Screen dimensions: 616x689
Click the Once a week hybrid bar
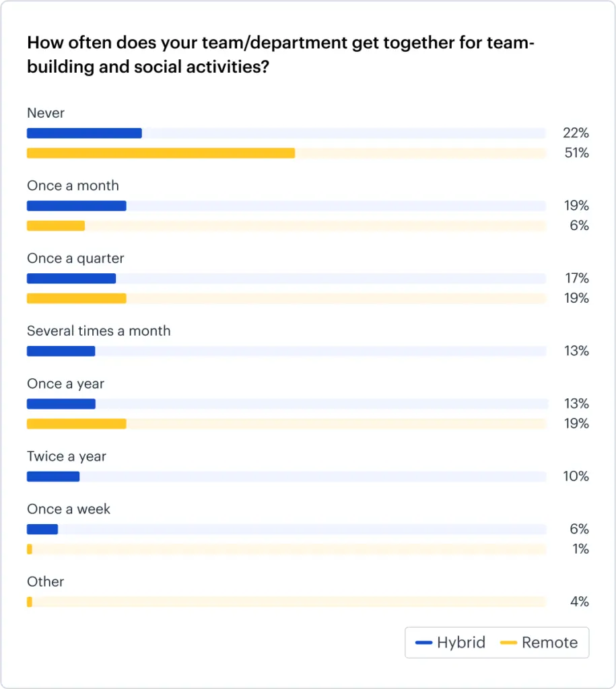pyautogui.click(x=42, y=530)
